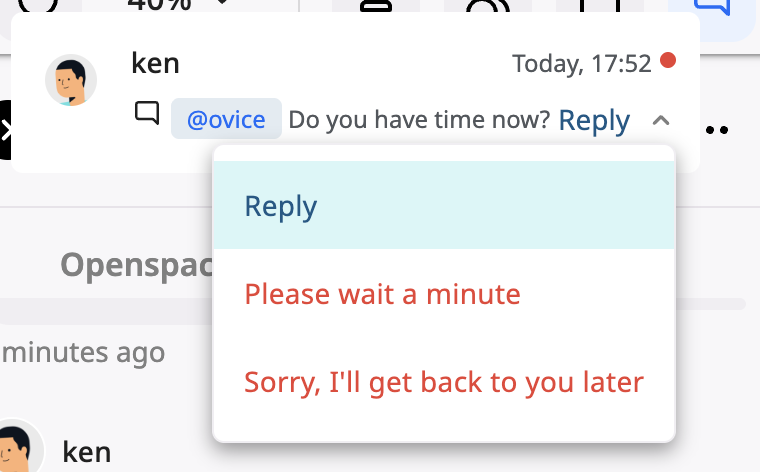Click the black side panel arrow at left edge
Screen dimensions: 760x472
click(5, 130)
